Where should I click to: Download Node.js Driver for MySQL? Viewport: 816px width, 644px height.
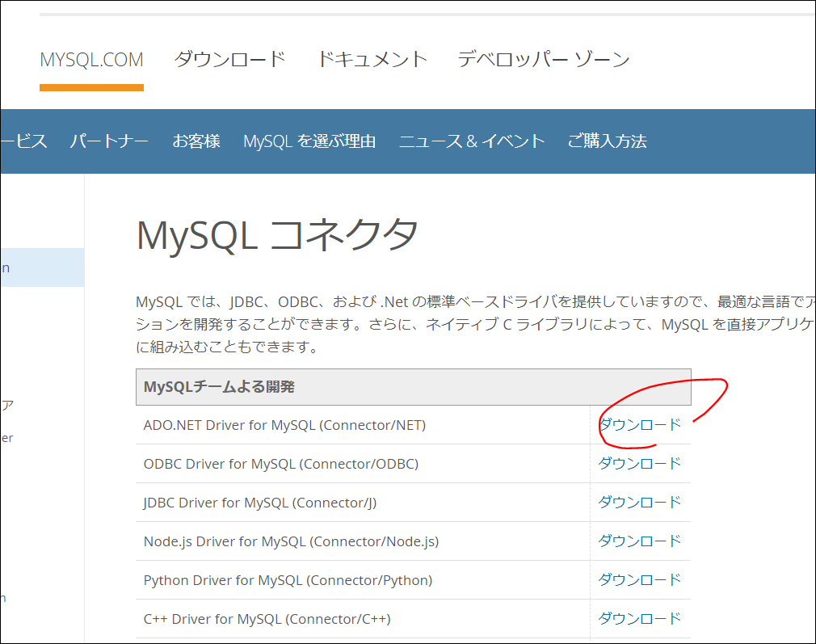click(640, 541)
